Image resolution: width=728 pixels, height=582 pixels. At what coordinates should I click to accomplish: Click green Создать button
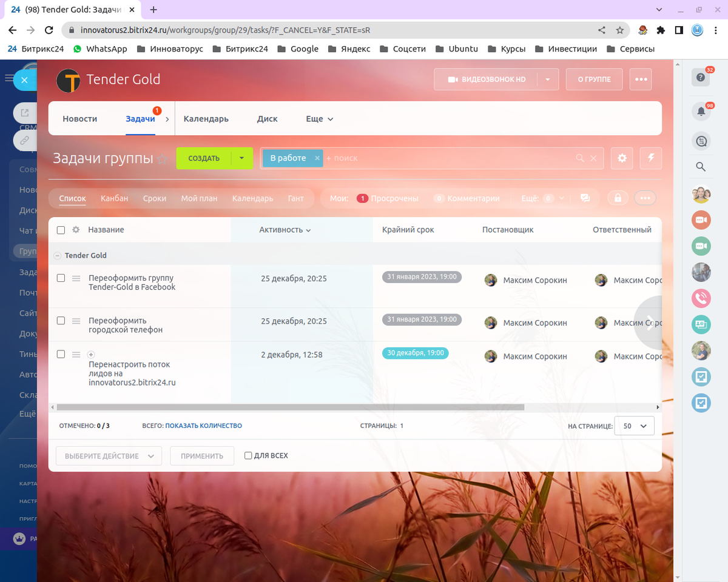coord(204,158)
